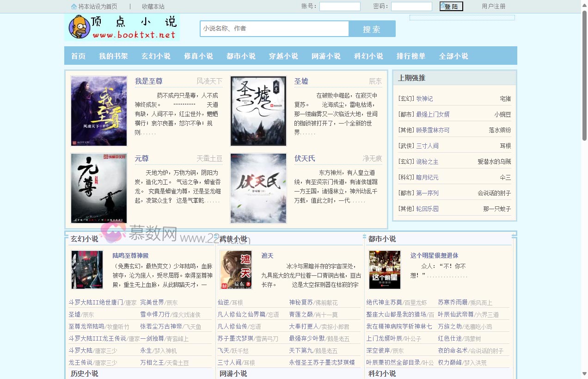Open 牧神记 in the 上期强推 list
This screenshot has width=588, height=379.
(425, 98)
